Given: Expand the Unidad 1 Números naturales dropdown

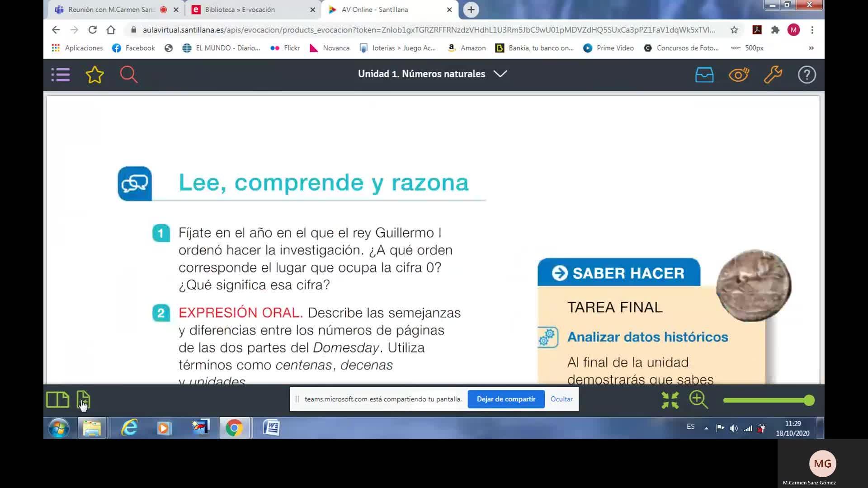Looking at the screenshot, I should coord(500,74).
